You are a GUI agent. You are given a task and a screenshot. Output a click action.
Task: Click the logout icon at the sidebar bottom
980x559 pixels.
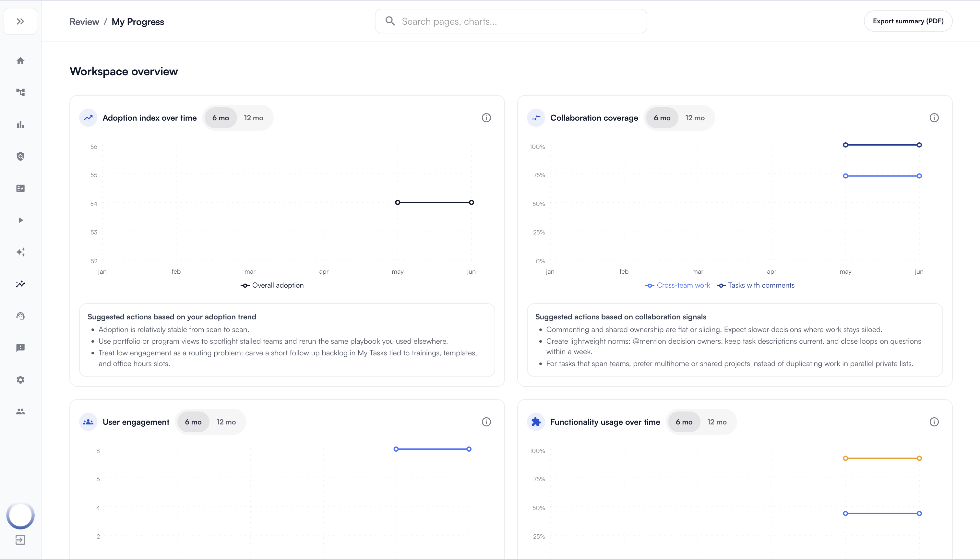[20, 540]
